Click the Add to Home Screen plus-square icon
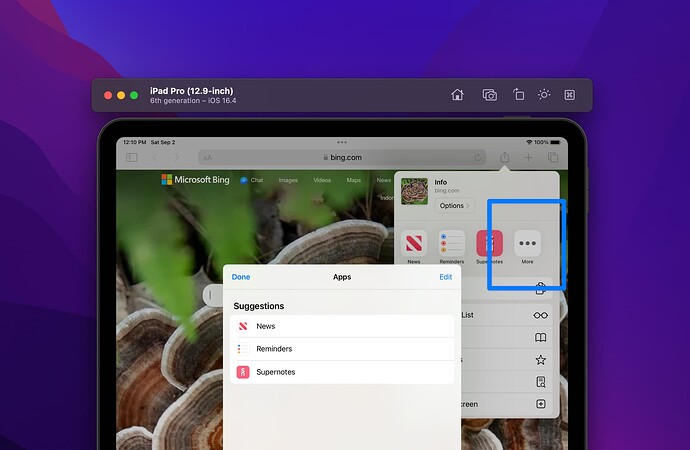690x450 pixels. pyautogui.click(x=540, y=404)
